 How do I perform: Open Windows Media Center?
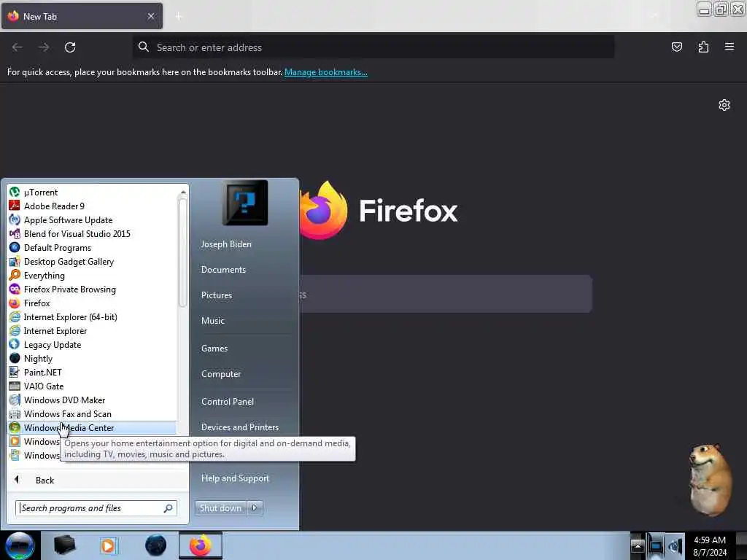93,427
